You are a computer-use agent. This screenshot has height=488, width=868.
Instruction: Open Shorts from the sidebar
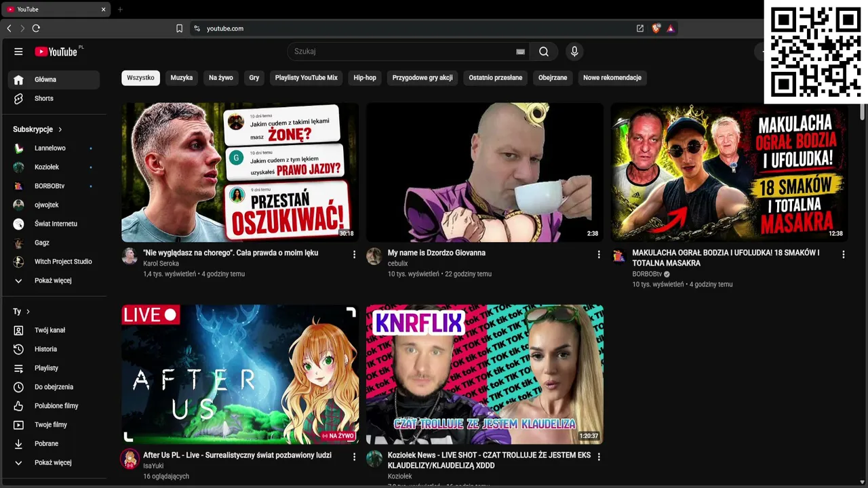pos(54,99)
